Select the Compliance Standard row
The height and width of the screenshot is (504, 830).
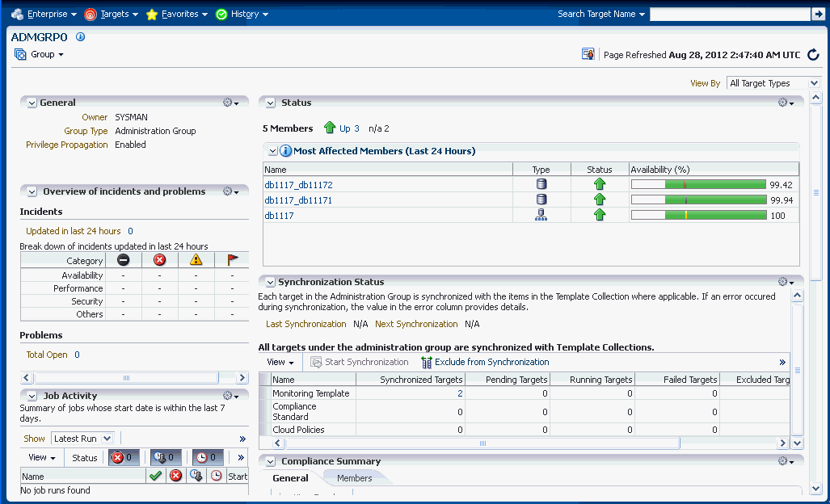click(x=530, y=411)
